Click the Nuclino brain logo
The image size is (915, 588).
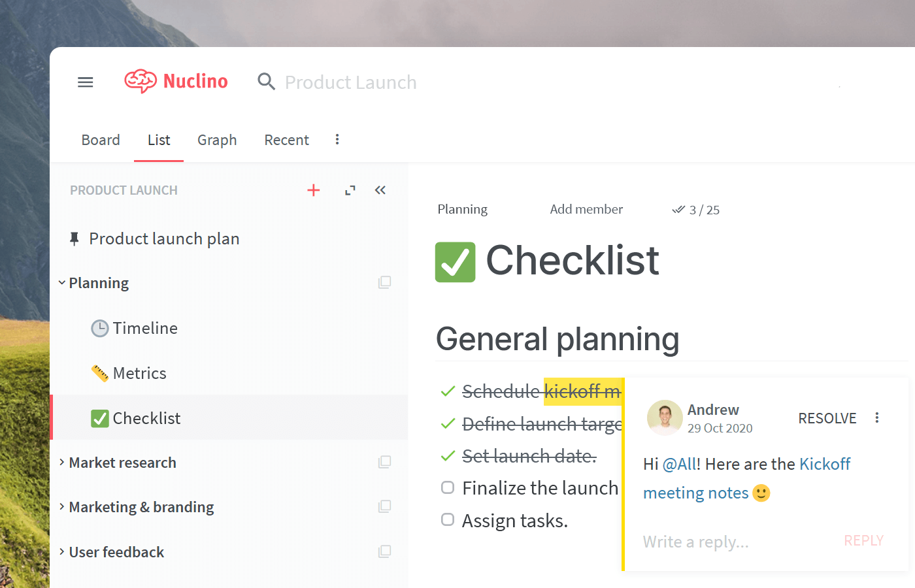[141, 82]
